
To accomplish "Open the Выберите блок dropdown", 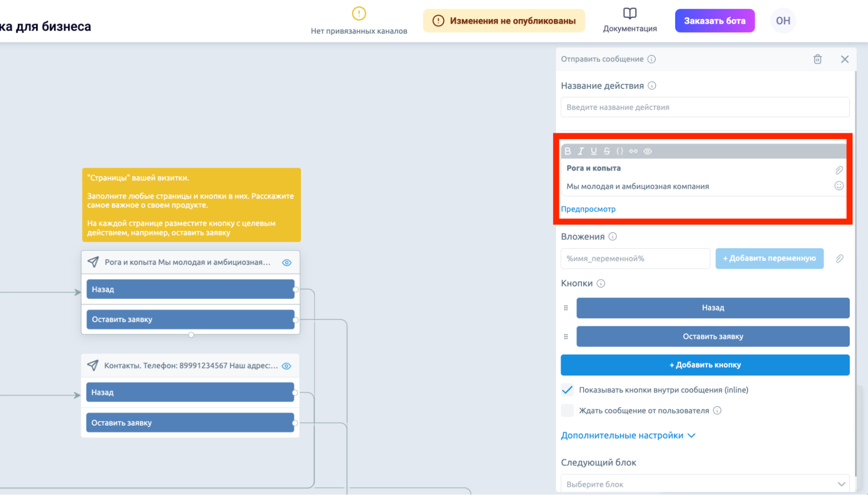I will point(704,483).
